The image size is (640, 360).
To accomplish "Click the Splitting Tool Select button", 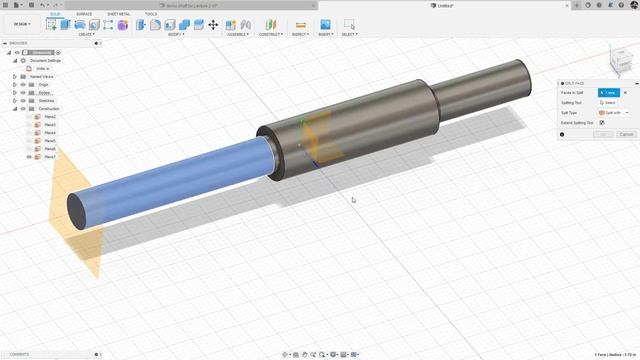I will (608, 103).
